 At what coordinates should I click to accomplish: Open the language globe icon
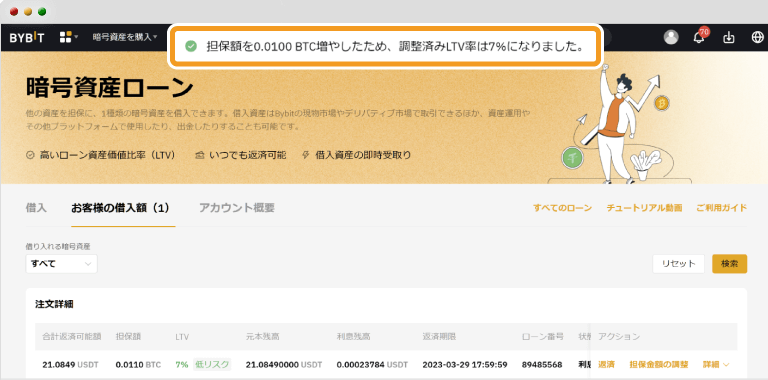[x=757, y=37]
